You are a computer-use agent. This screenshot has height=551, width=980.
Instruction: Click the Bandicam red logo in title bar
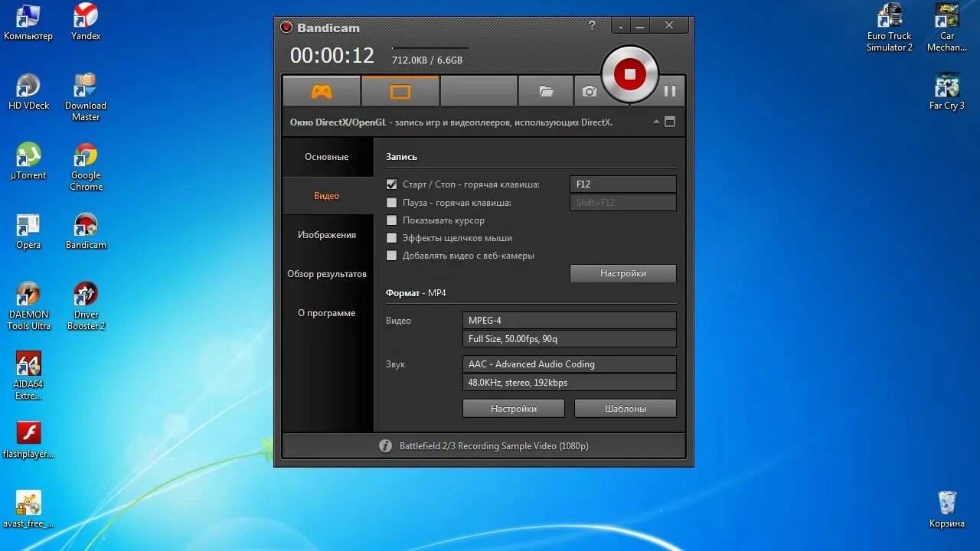coord(286,28)
